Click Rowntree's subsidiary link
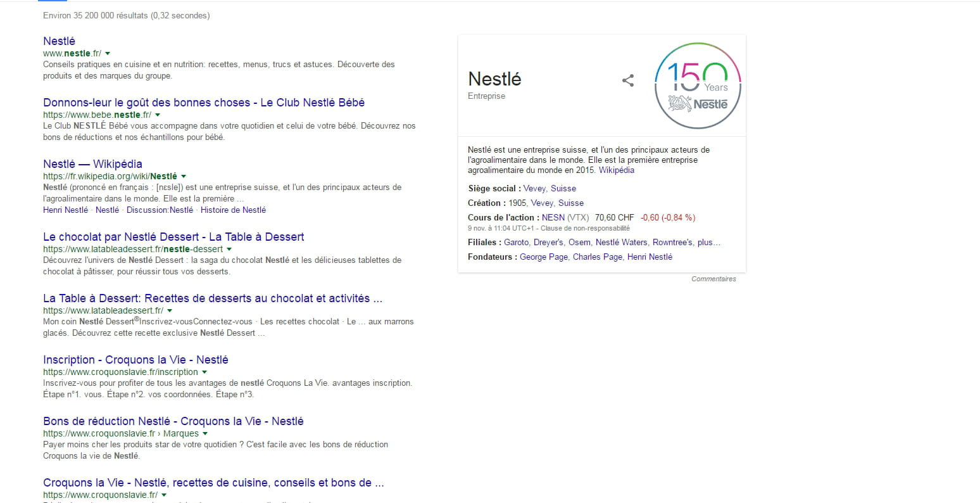The height and width of the screenshot is (503, 980). [672, 243]
